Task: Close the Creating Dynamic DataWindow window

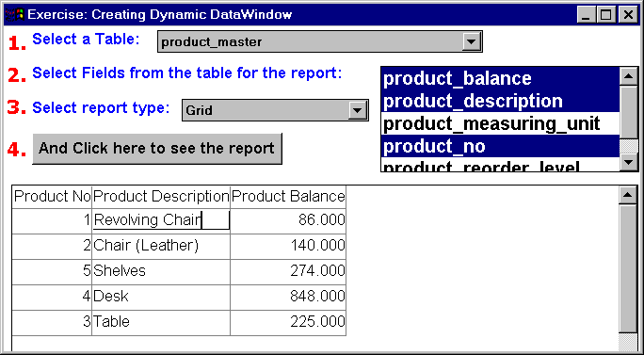Action: [x=628, y=15]
